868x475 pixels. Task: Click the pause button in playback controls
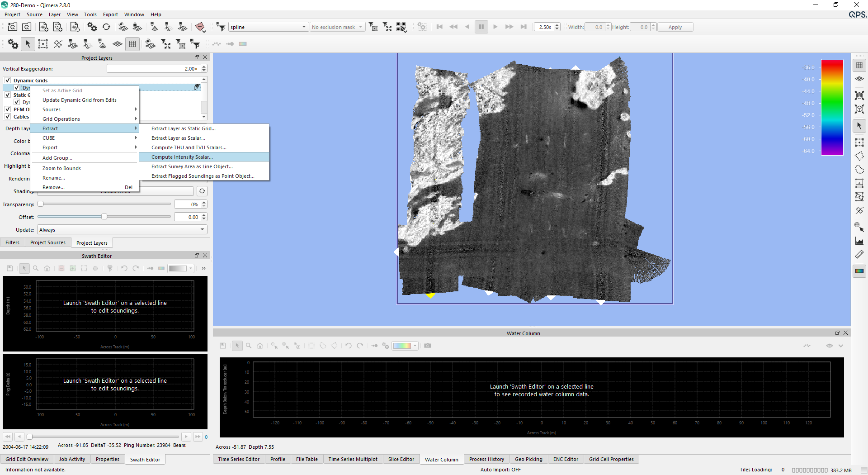tap(481, 27)
